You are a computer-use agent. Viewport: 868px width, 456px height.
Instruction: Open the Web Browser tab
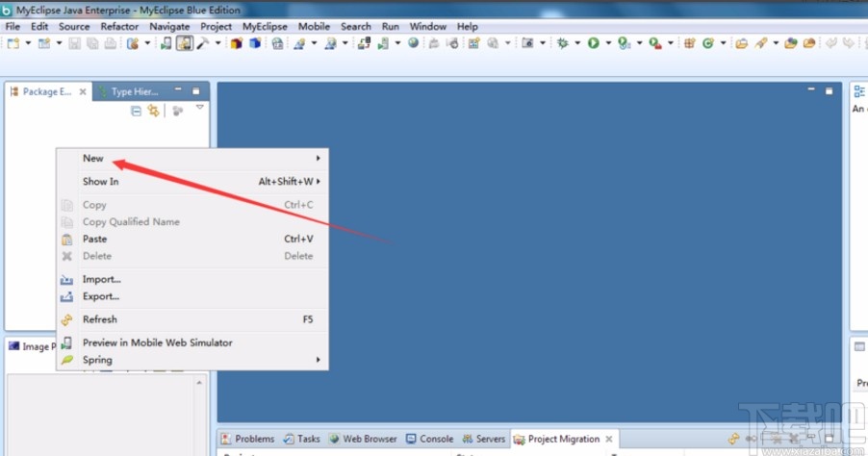pos(363,439)
